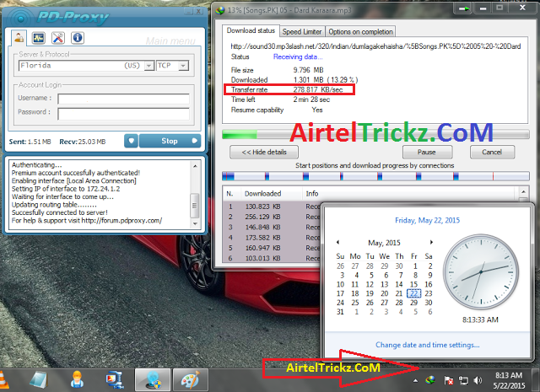Expand the TCP protocol dropdown
This screenshot has width=540, height=392.
point(184,66)
